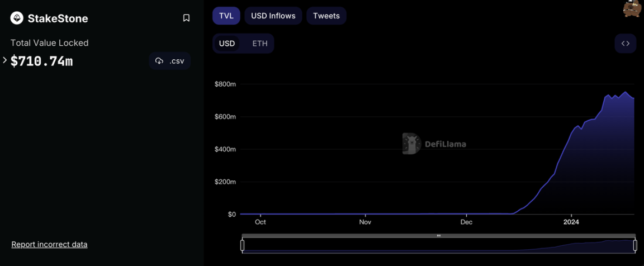The width and height of the screenshot is (644, 266).
Task: Click the $710.74m total value figure
Action: pyautogui.click(x=42, y=61)
